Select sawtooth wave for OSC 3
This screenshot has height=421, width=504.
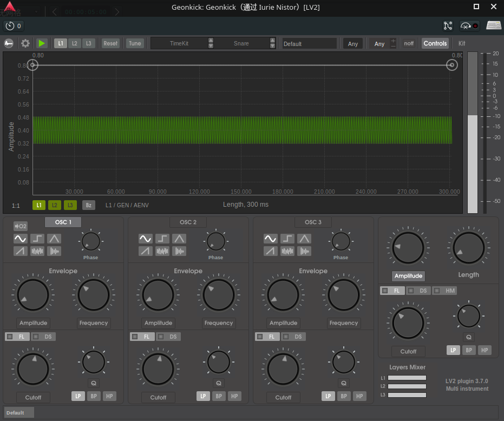coord(270,251)
